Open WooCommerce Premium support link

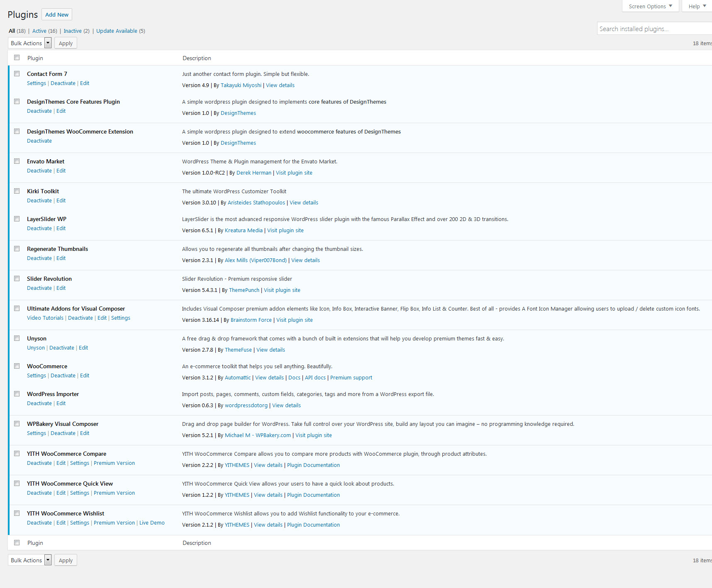coord(351,378)
